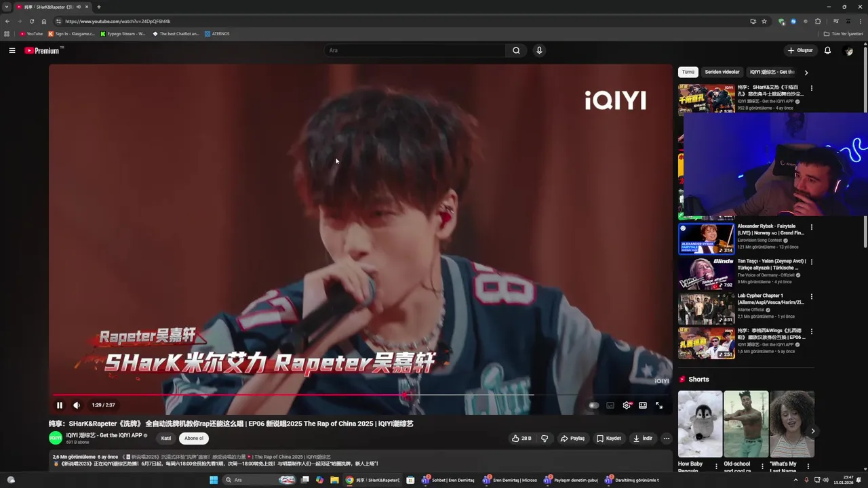
Task: Toggle the autoplay switch in player
Action: click(593, 405)
